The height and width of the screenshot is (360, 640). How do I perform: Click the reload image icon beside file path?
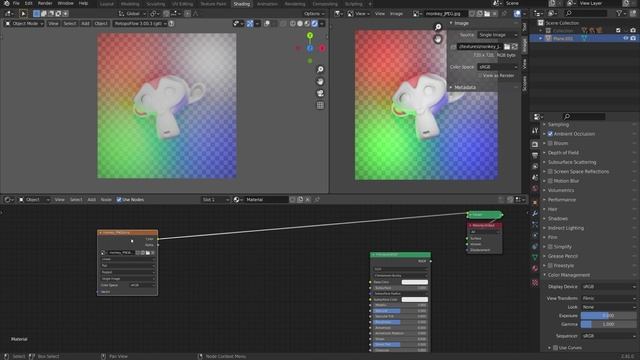click(x=514, y=47)
